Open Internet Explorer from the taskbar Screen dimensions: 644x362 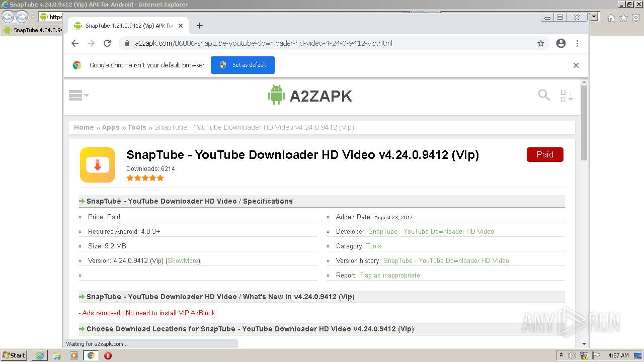coord(40,355)
